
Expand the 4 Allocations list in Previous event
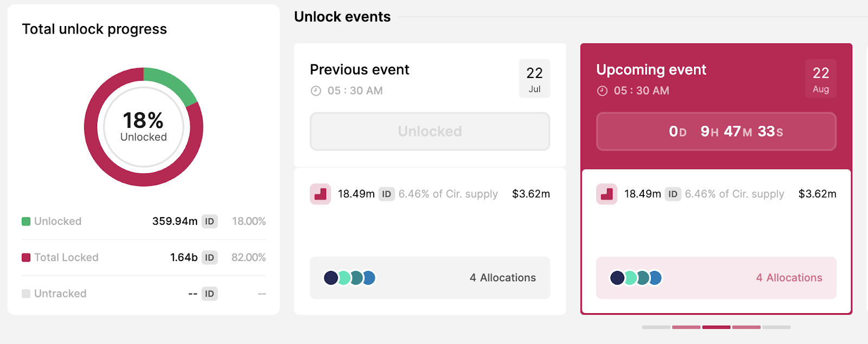pos(502,278)
